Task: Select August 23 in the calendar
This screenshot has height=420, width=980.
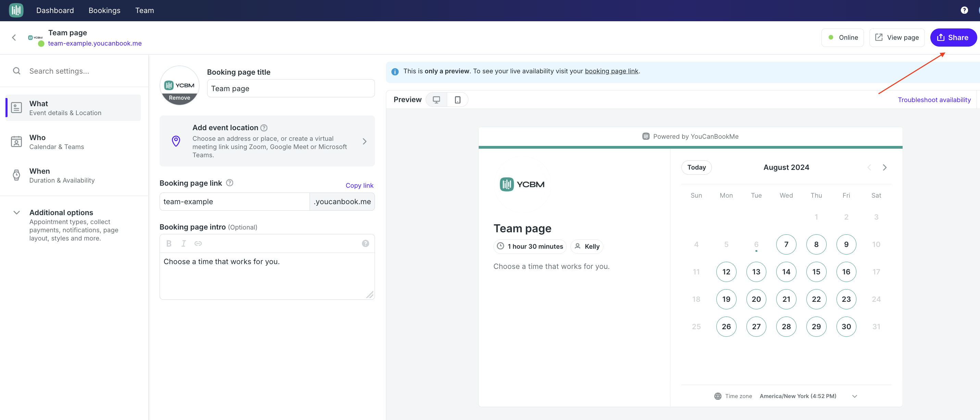Action: click(x=846, y=299)
